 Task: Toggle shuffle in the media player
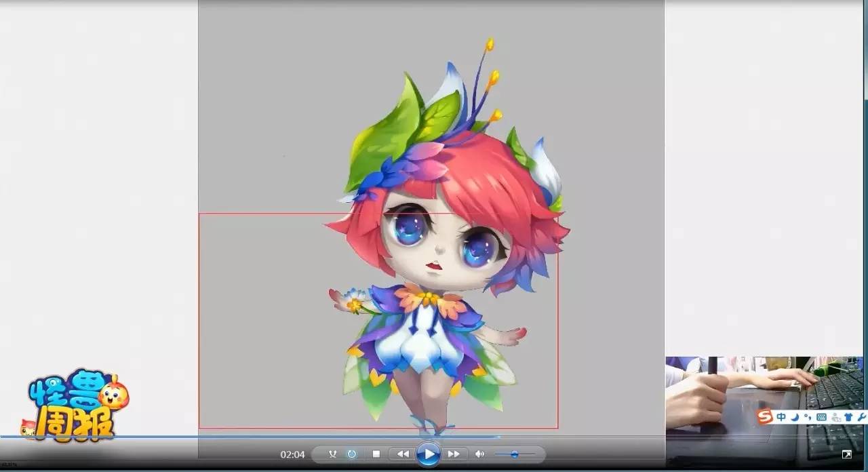coord(332,454)
